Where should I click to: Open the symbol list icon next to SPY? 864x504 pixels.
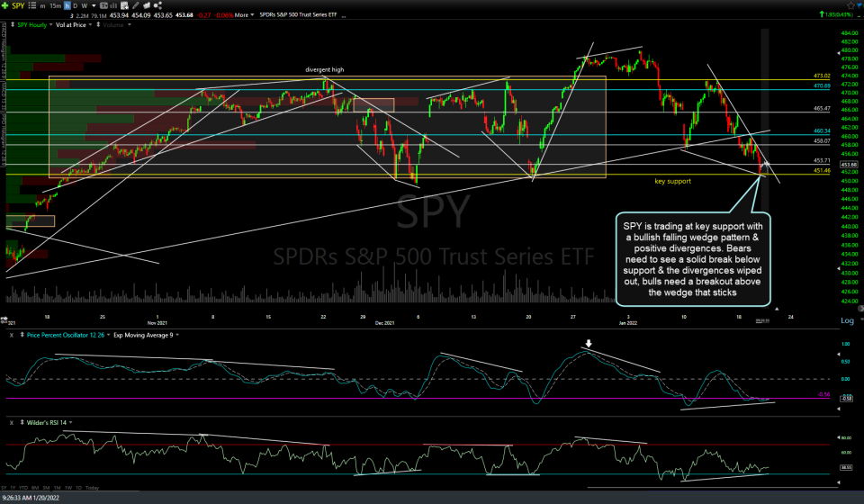(32, 5)
